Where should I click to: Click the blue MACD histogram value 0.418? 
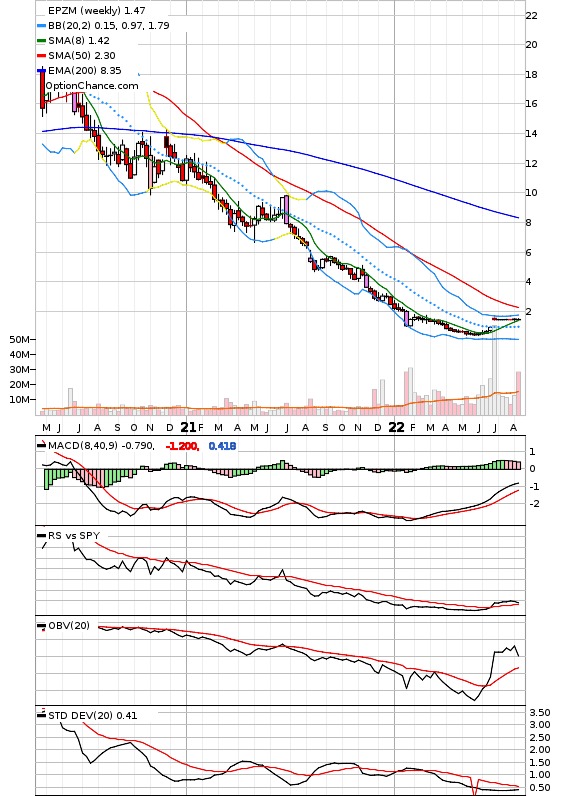pos(222,446)
